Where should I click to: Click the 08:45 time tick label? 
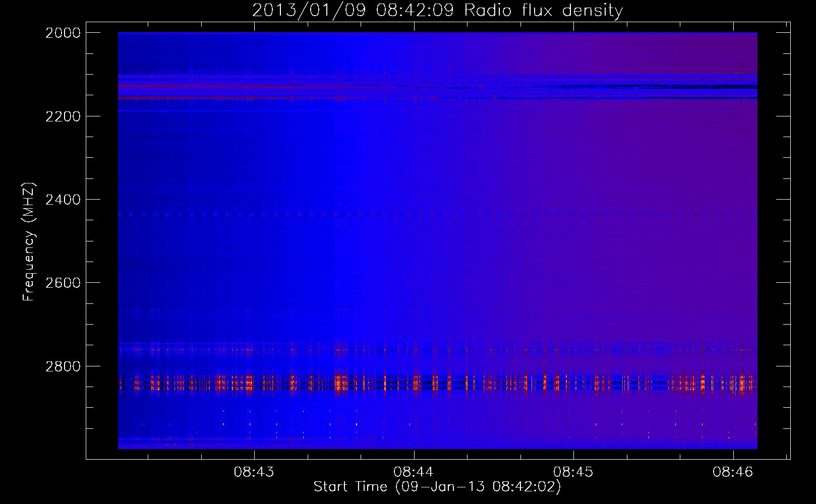coord(573,472)
